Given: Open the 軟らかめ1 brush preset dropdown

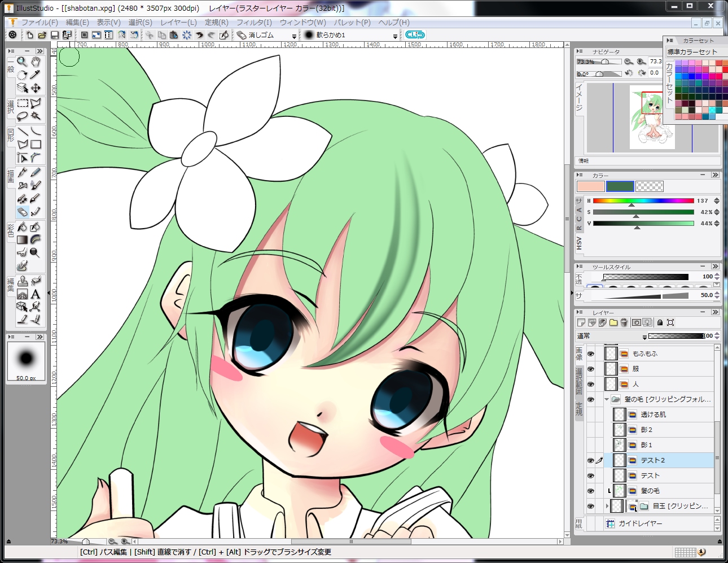Looking at the screenshot, I should 395,36.
